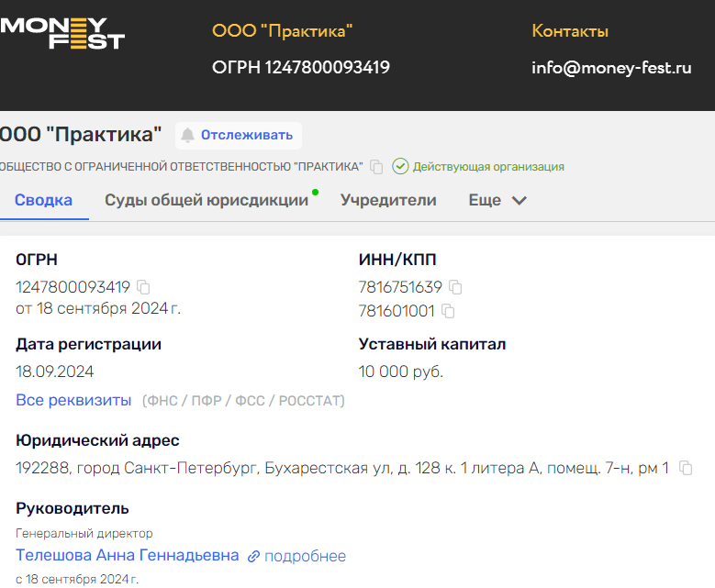
Task: Select ОГРН value under ОГРН heading
Action: click(x=73, y=287)
